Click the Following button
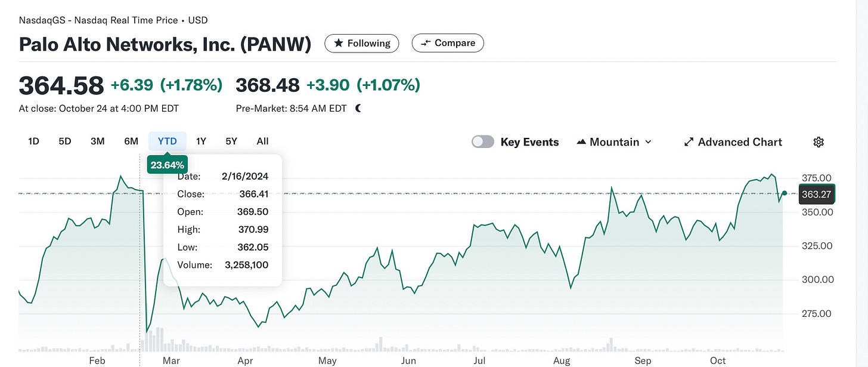This screenshot has height=367, width=868. coord(362,43)
